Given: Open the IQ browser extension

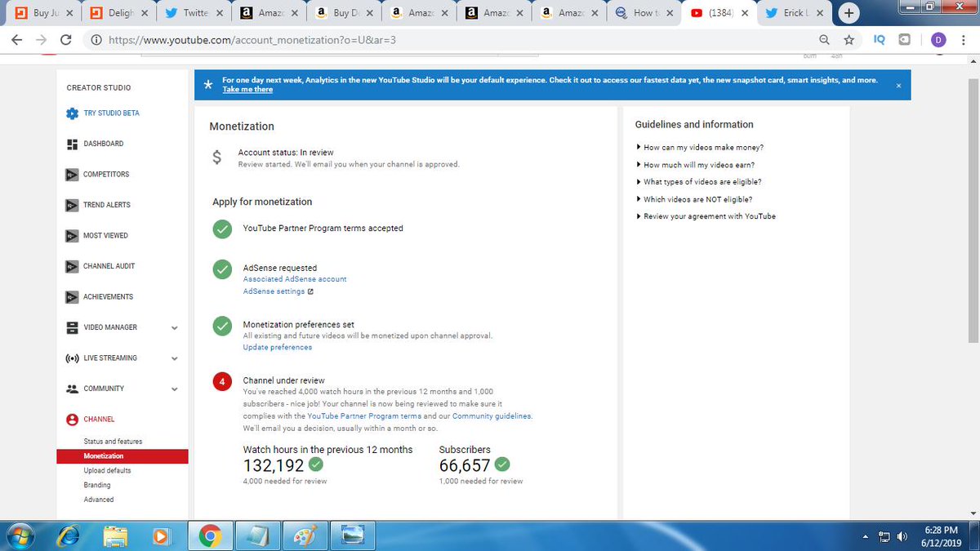Looking at the screenshot, I should 879,39.
